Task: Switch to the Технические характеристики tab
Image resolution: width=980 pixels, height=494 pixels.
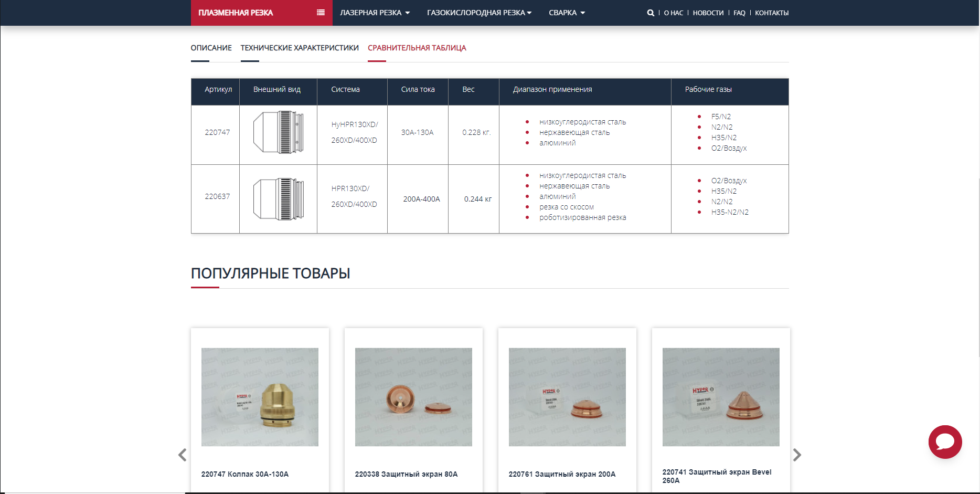Action: (x=300, y=48)
